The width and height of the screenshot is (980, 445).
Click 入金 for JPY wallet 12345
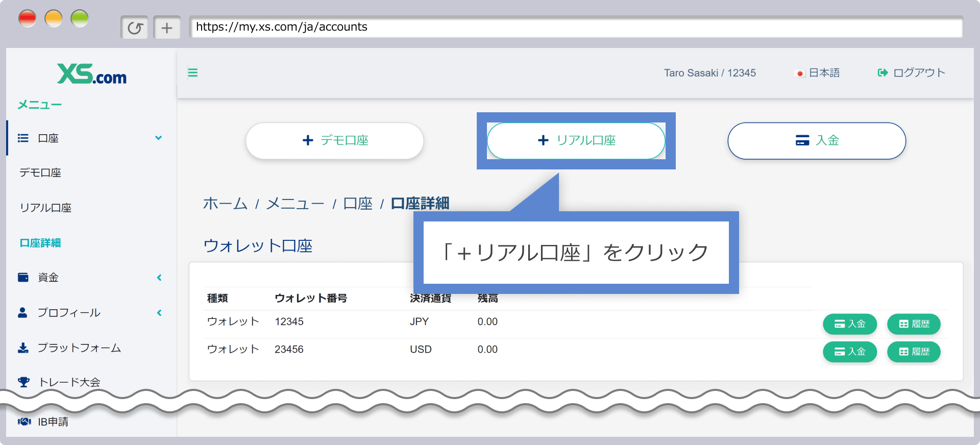point(850,324)
